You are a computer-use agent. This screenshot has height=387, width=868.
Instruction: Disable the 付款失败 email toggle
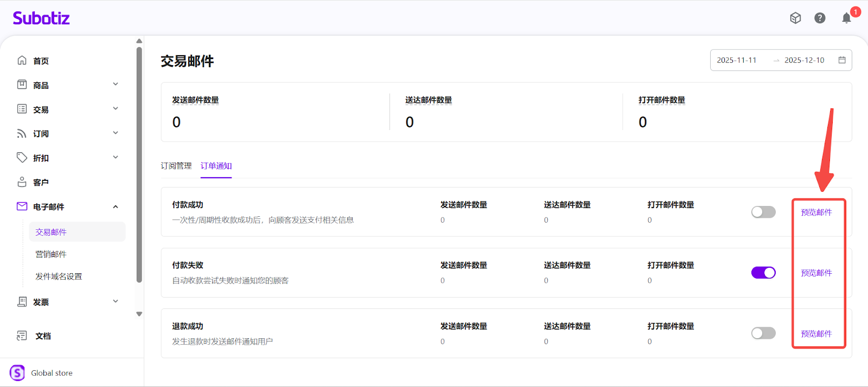coord(763,273)
